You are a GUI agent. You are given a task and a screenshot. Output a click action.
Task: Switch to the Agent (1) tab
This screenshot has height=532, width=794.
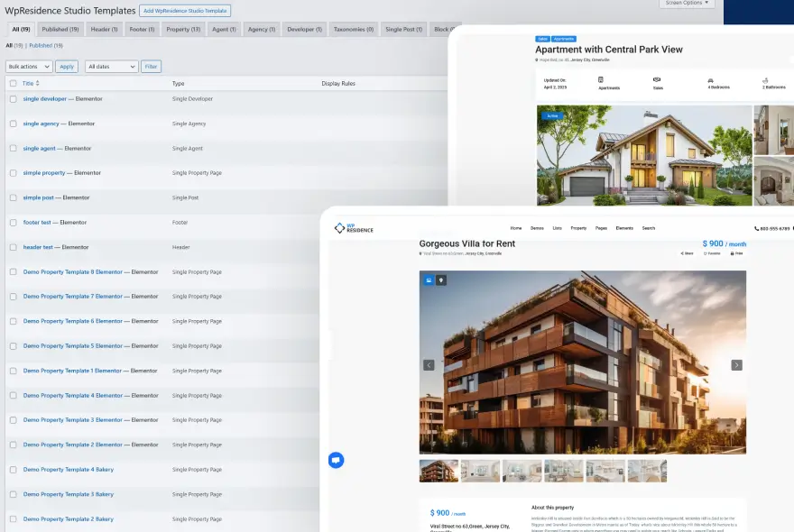[x=224, y=30]
